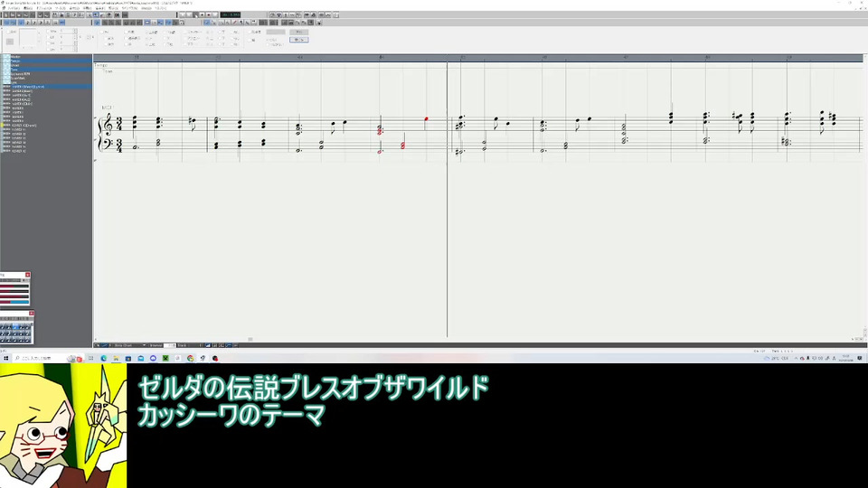Click the Save toolbar icon
Viewport: 868px width, 488px height.
(19, 15)
